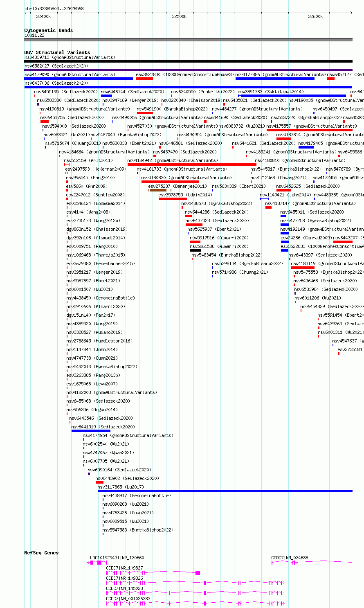
Task: Click esv1675068 (Levy2007) label
Action: coord(92,384)
